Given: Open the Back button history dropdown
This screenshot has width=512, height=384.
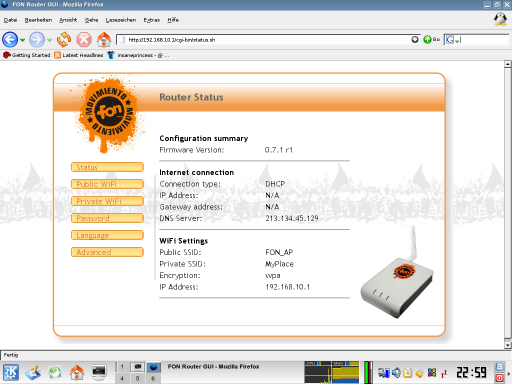Looking at the screenshot, I should 22,40.
